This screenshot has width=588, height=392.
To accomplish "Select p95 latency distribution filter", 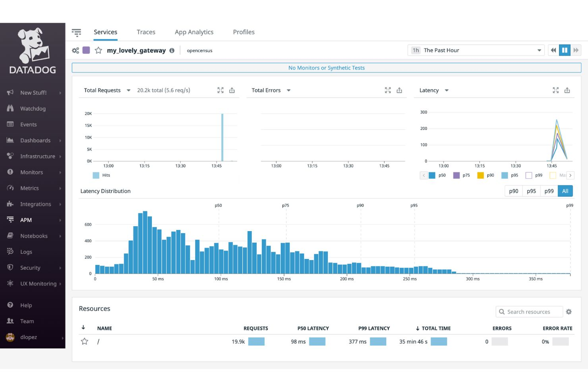I will (531, 191).
